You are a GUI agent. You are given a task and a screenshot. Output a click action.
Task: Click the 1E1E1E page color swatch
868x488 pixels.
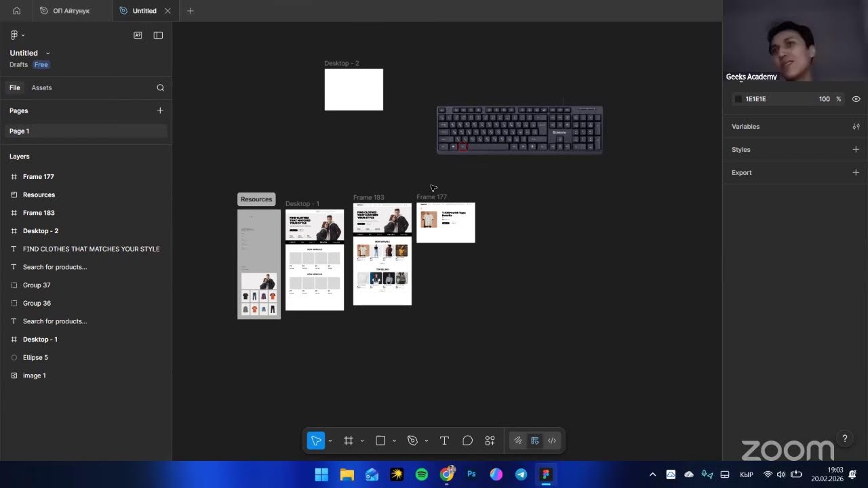738,99
